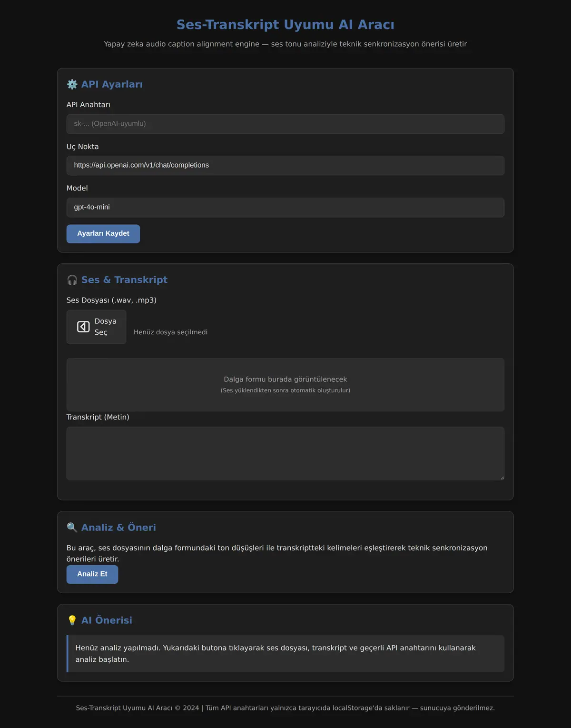Click the footer copyright text
This screenshot has width=571, height=728.
pyautogui.click(x=285, y=708)
